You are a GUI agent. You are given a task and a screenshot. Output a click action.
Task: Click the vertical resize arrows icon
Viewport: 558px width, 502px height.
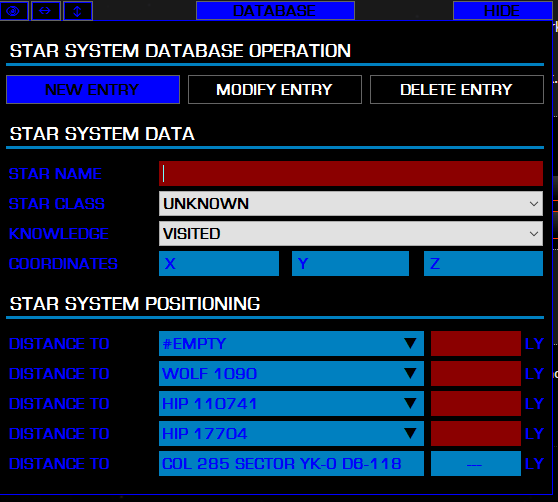78,11
